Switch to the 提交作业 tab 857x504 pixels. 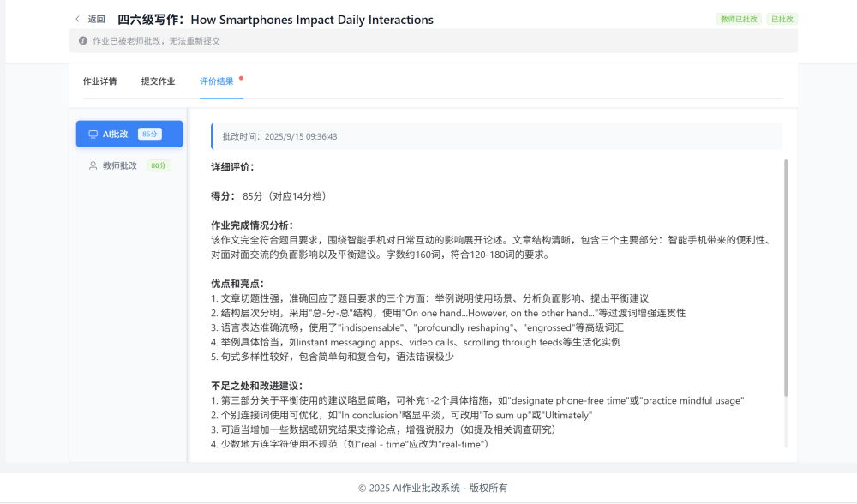158,81
